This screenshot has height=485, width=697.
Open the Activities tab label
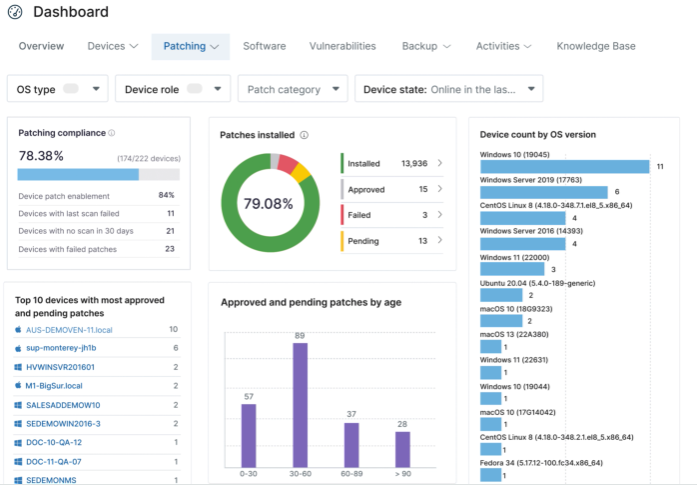(497, 46)
